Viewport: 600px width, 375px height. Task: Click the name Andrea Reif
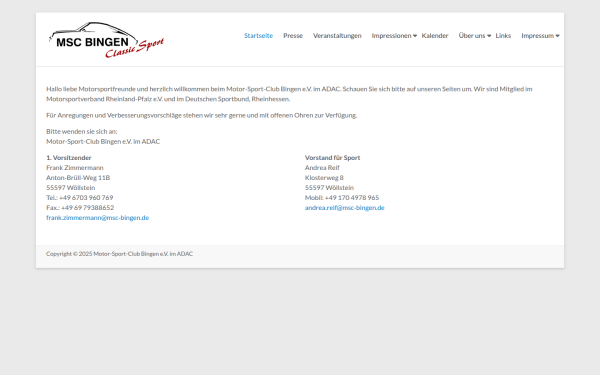click(322, 168)
